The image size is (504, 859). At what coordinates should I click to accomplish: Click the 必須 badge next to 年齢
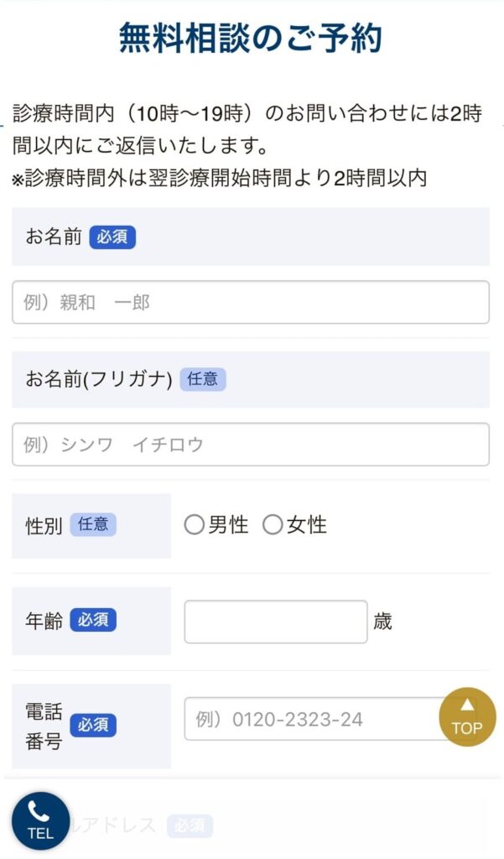pyautogui.click(x=95, y=620)
